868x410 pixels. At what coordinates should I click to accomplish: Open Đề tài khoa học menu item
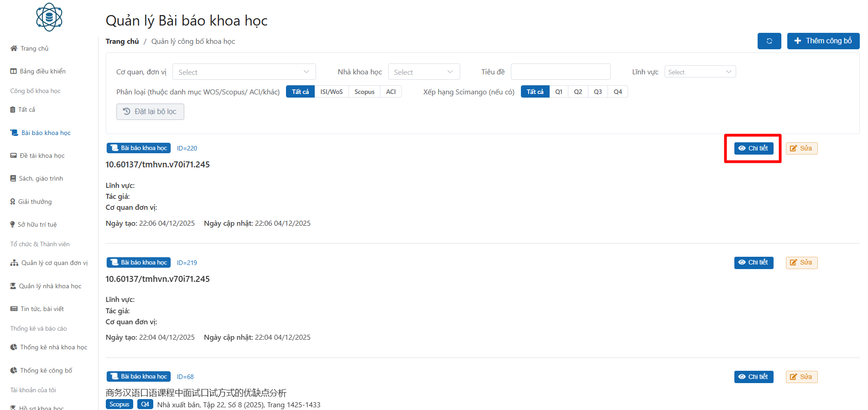click(x=42, y=156)
